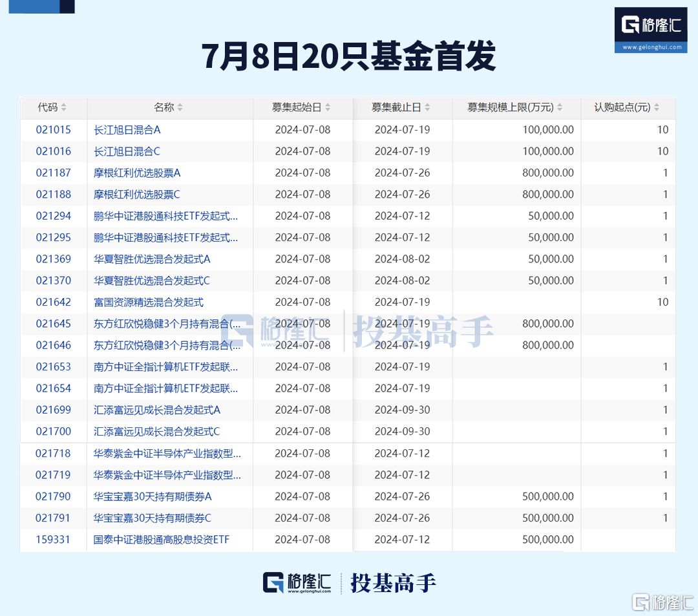Select end date 2024-09-30 in 021699 row
The height and width of the screenshot is (616, 698).
(403, 410)
